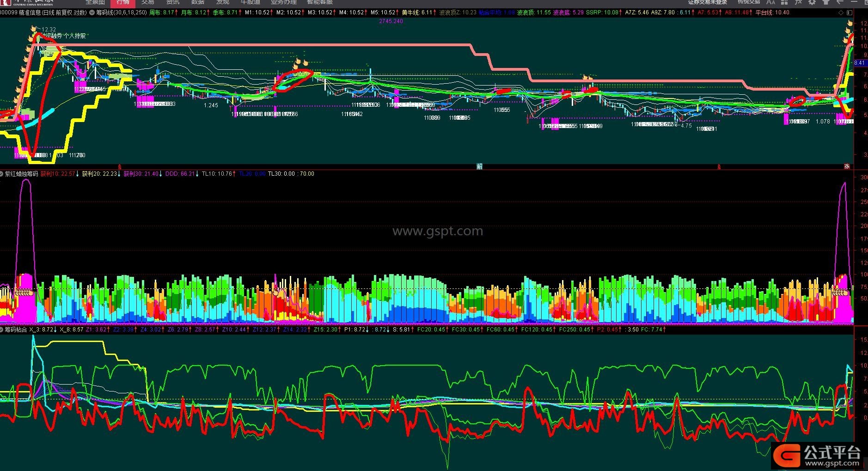Toggle the side panel icon right of 平台线

[x=849, y=13]
